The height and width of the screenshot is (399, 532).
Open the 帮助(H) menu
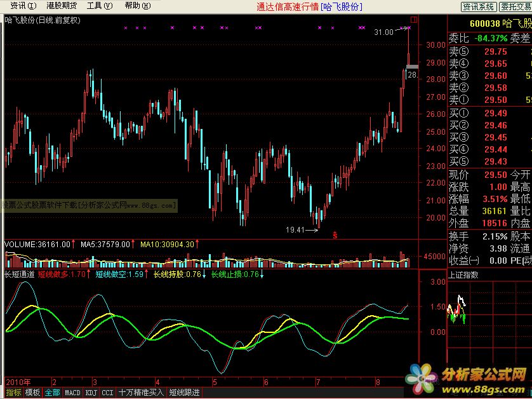[137, 6]
